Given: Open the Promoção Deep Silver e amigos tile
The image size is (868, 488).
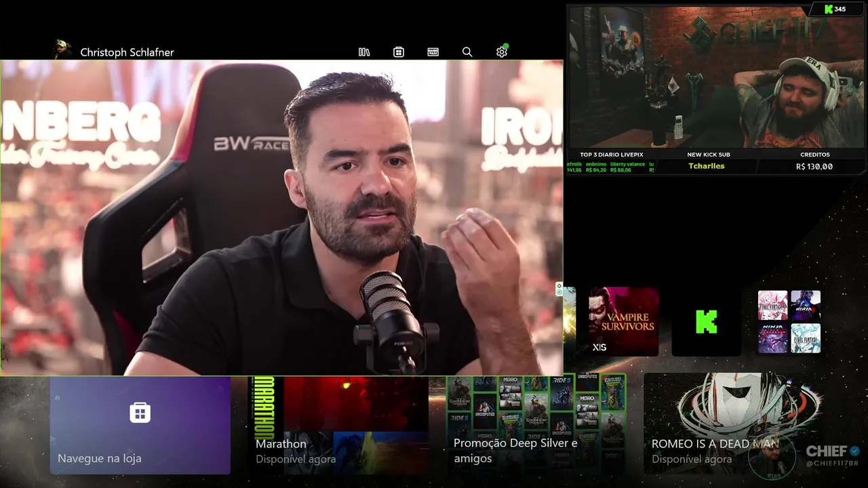Looking at the screenshot, I should [x=536, y=425].
